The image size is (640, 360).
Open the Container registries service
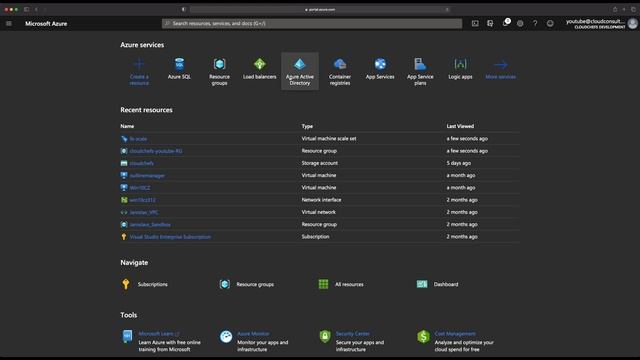click(340, 71)
